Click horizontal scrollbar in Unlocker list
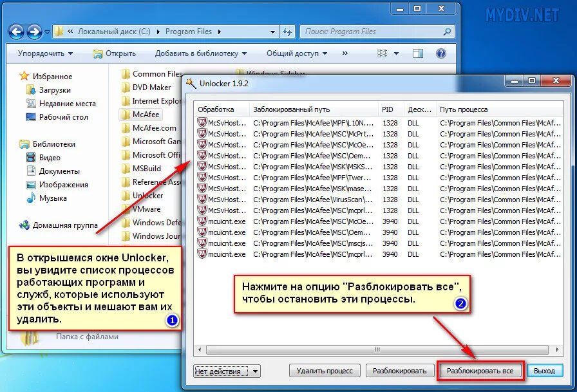This screenshot has height=392, width=577. pyautogui.click(x=377, y=350)
